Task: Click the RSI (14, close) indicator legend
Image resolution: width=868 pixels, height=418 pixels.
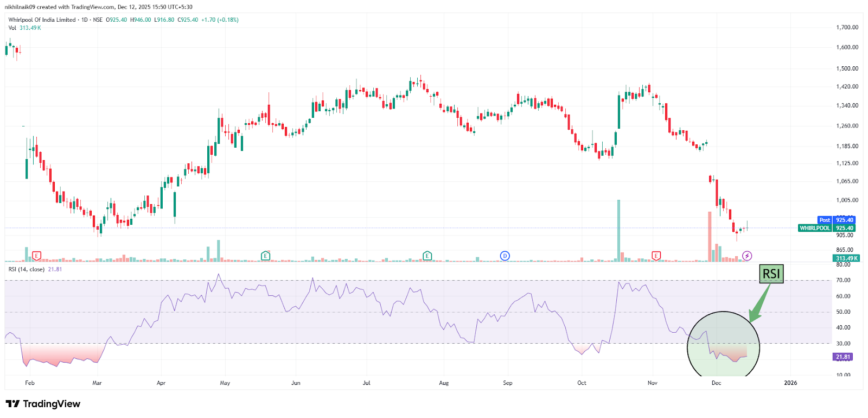Action: (x=27, y=269)
